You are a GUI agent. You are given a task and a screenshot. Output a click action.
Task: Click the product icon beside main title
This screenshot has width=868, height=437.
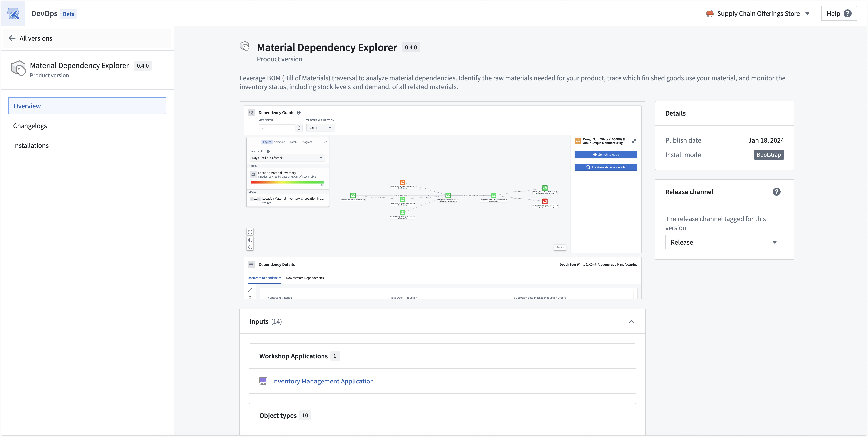[244, 46]
